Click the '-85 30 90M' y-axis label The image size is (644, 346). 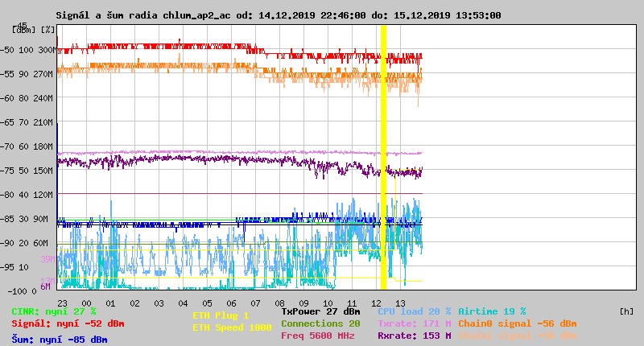pyautogui.click(x=25, y=219)
